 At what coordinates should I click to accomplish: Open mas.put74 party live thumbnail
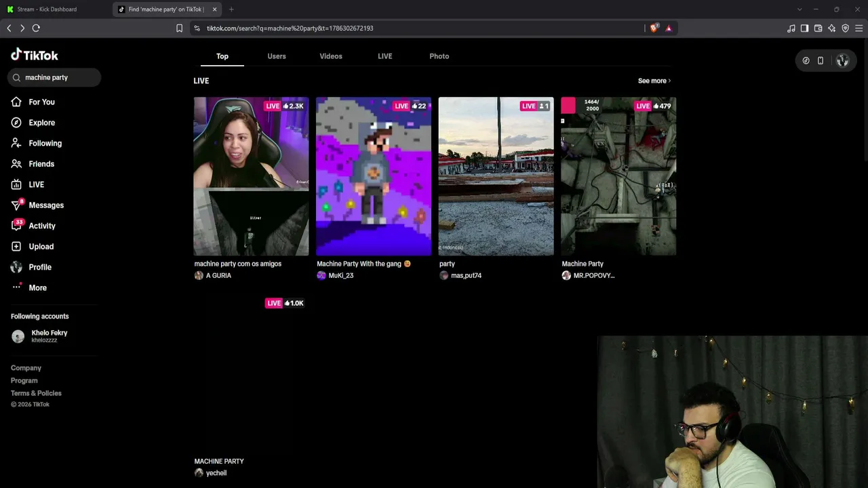tap(496, 176)
